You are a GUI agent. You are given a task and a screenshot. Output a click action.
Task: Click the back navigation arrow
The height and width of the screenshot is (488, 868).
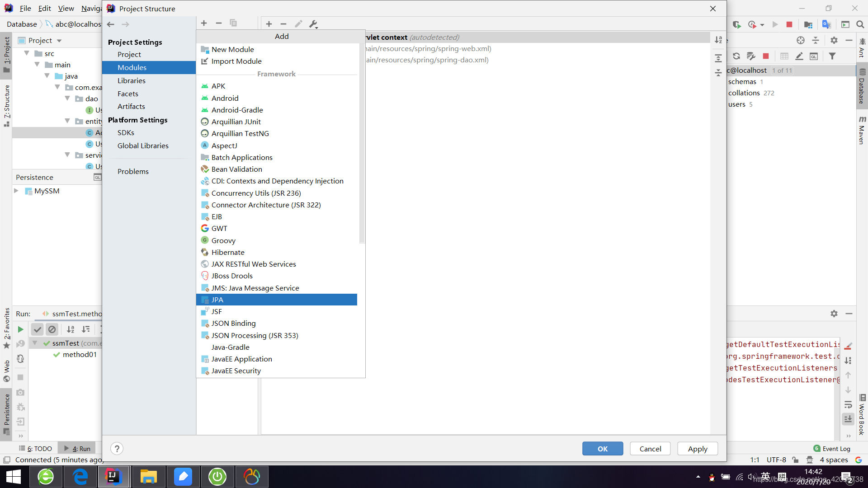click(111, 24)
